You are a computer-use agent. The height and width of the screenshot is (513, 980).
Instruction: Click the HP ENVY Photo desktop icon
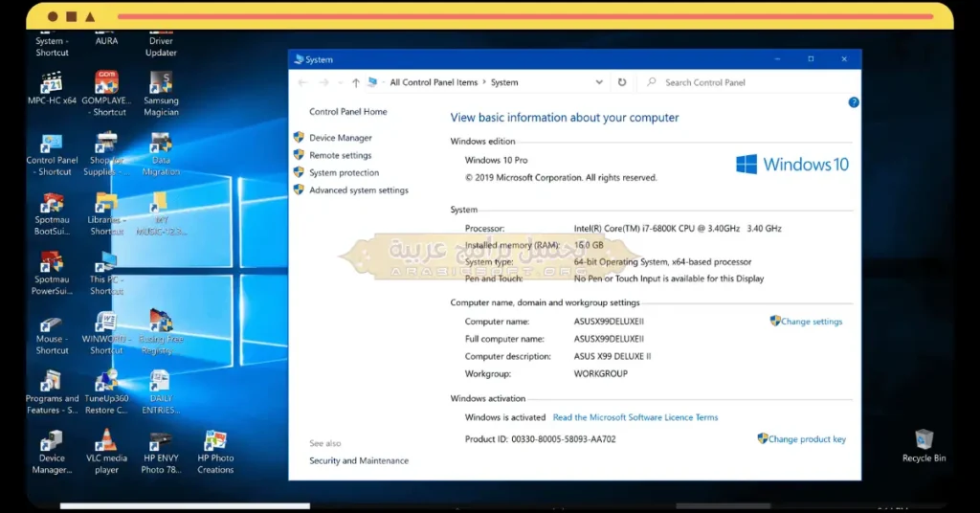click(161, 453)
